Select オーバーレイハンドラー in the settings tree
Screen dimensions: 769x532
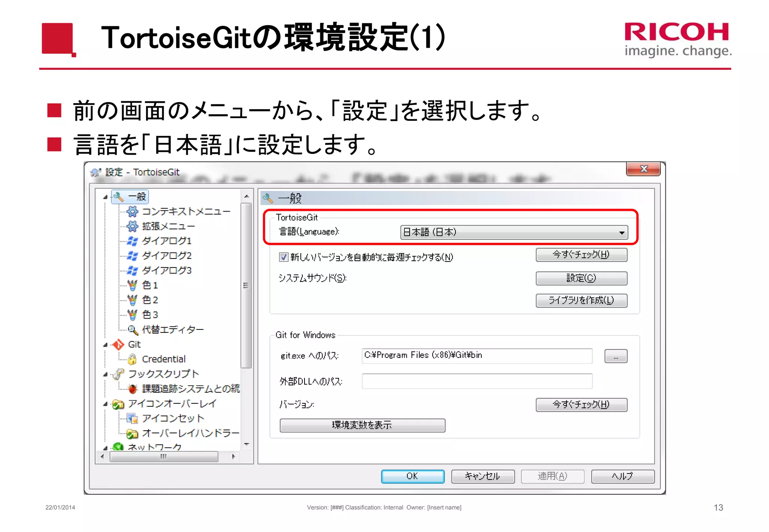pyautogui.click(x=191, y=433)
